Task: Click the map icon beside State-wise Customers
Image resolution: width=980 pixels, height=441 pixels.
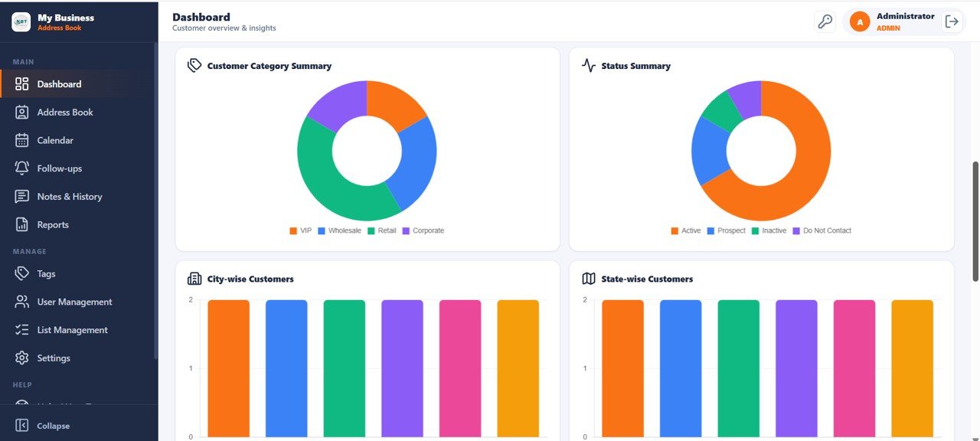Action: tap(589, 279)
